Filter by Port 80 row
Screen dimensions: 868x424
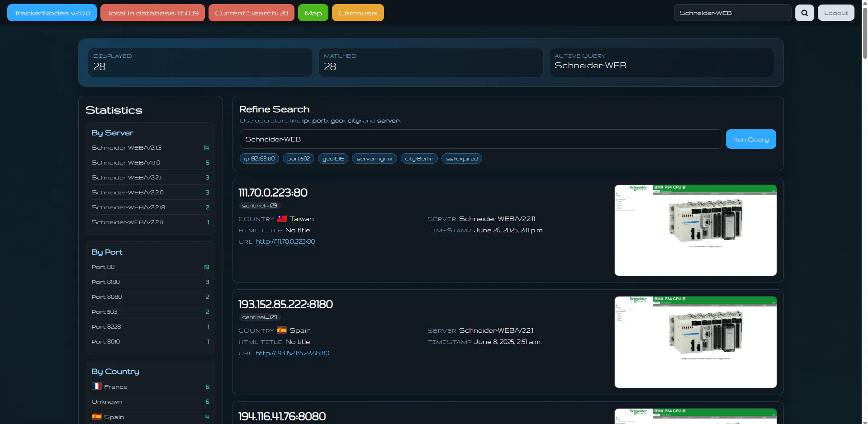150,267
